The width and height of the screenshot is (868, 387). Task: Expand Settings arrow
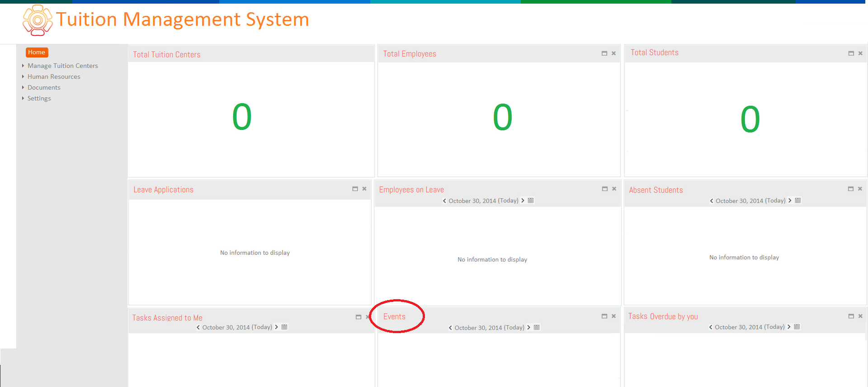click(23, 98)
